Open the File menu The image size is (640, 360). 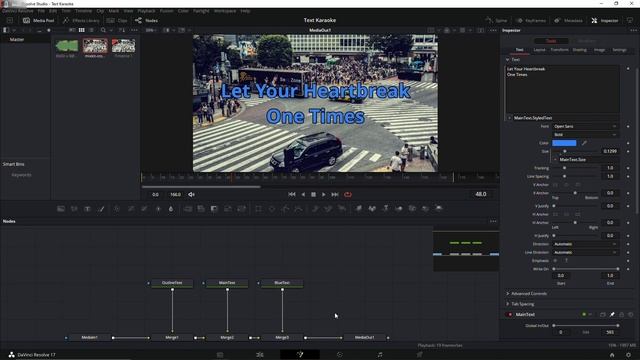(x=41, y=11)
